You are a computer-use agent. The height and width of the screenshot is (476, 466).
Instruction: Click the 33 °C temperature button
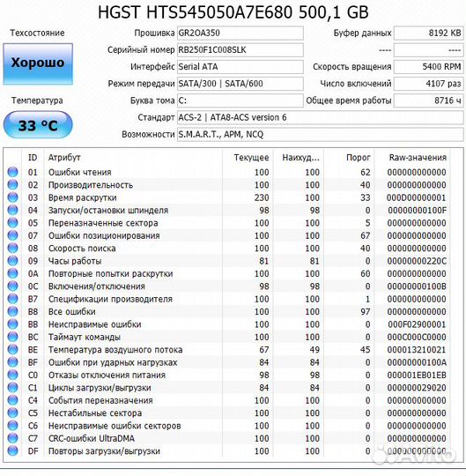point(38,125)
